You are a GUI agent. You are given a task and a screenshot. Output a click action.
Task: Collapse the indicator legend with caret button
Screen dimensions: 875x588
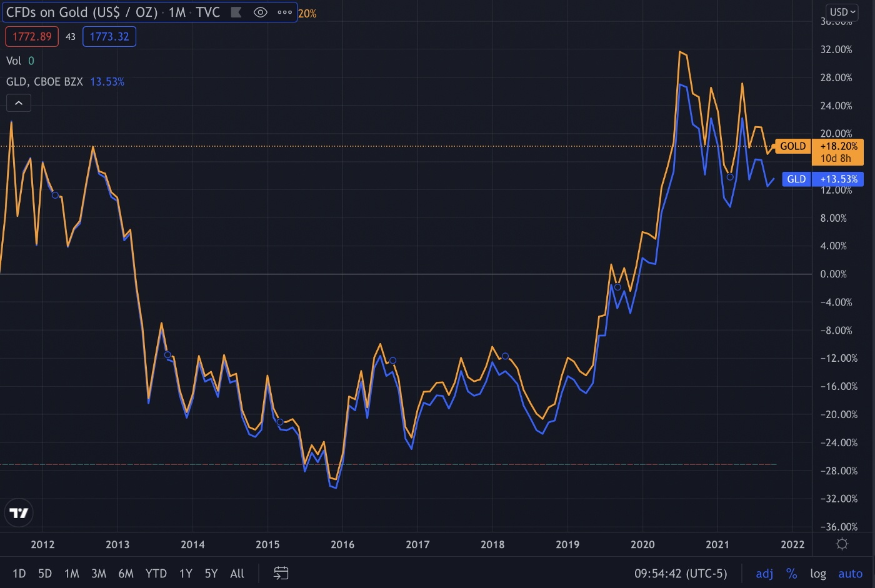click(19, 103)
